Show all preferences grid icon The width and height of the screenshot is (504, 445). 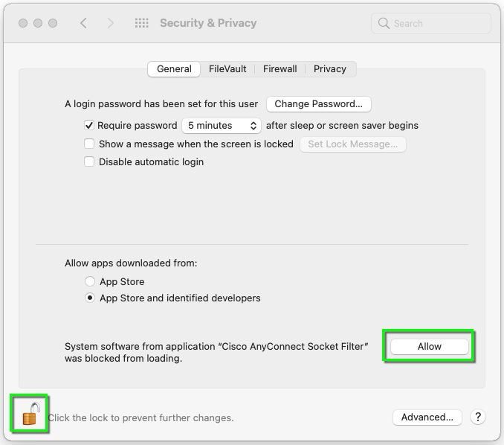141,23
